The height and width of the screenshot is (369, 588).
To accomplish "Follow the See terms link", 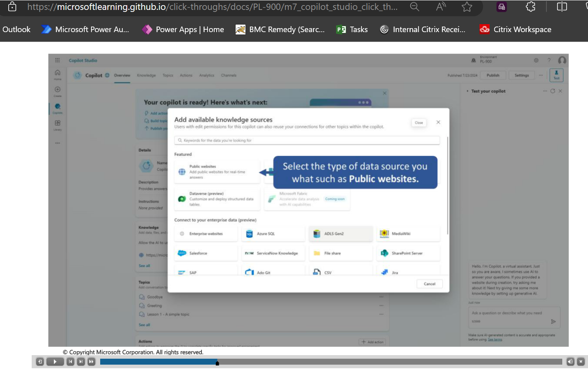I will click(495, 339).
